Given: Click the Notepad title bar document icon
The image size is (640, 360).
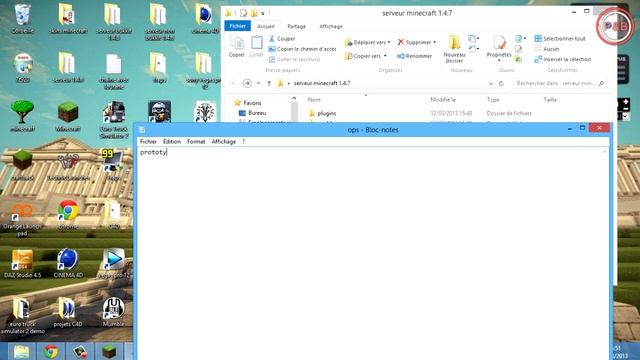Looking at the screenshot, I should (x=142, y=130).
